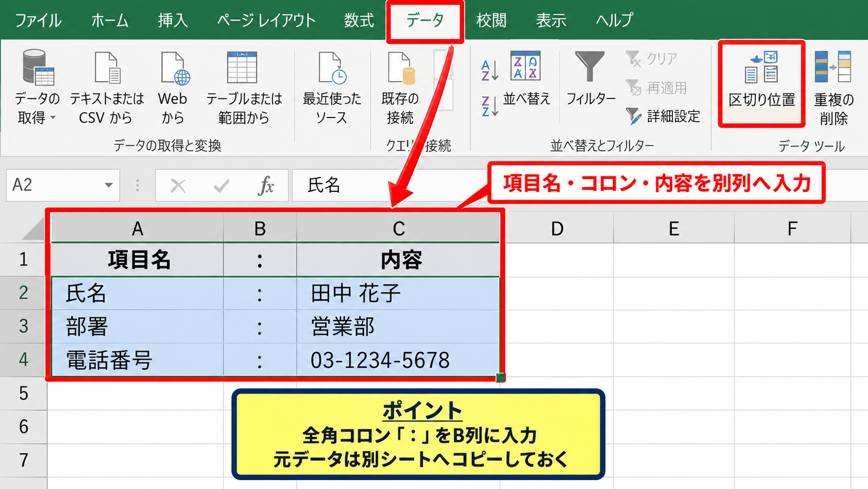Select cell containing 03-1234-5678
The height and width of the screenshot is (489, 868).
coord(398,360)
